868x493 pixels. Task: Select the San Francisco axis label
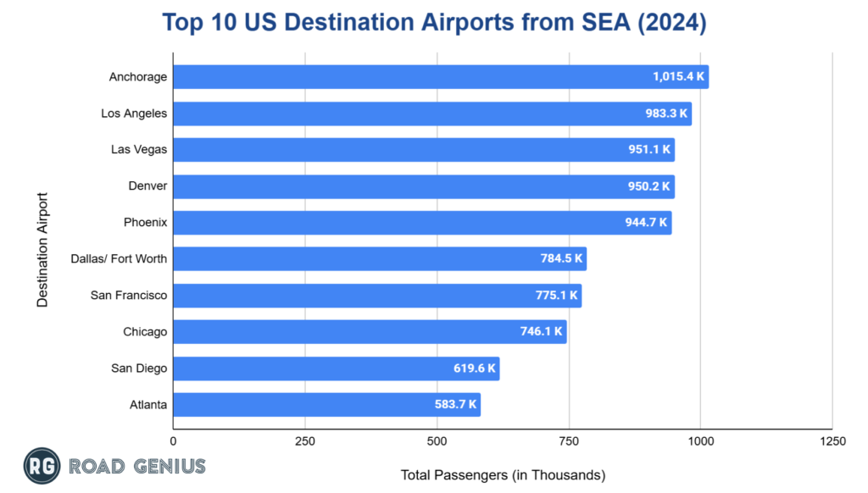129,296
